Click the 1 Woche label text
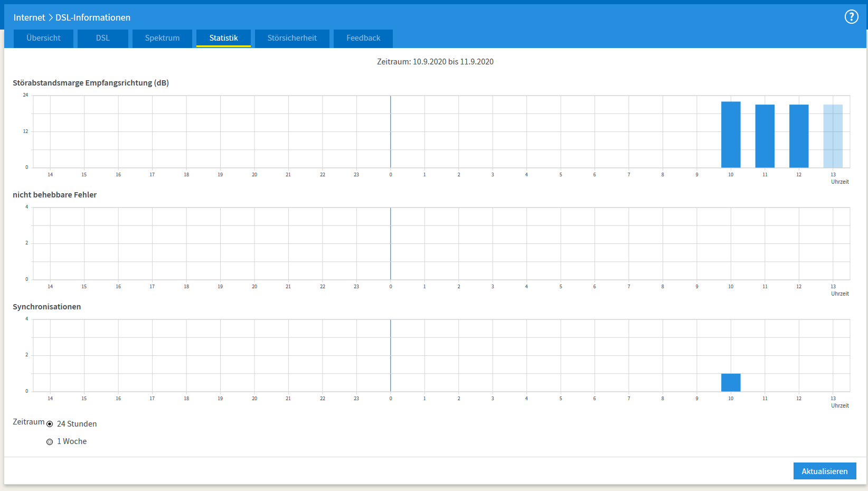 tap(72, 441)
